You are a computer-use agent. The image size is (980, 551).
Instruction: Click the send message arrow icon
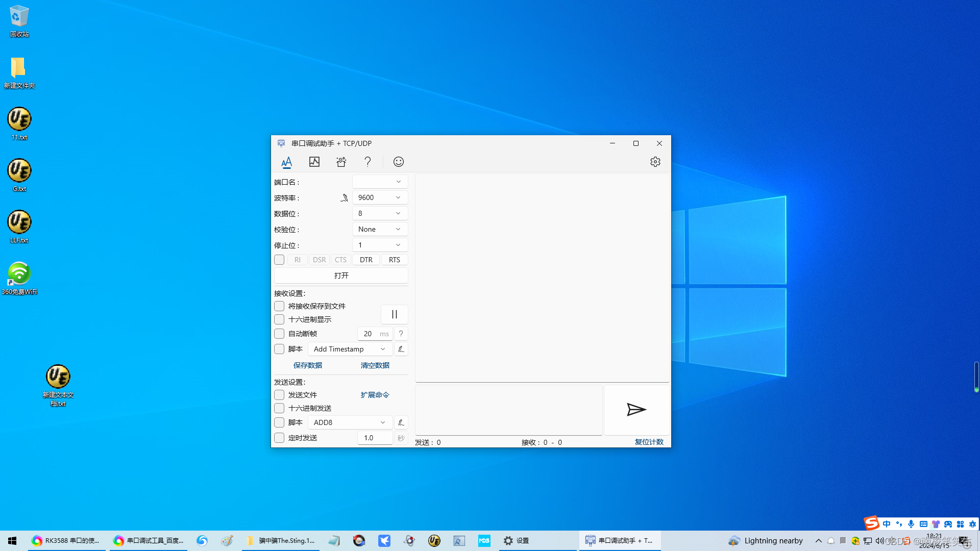pyautogui.click(x=635, y=409)
